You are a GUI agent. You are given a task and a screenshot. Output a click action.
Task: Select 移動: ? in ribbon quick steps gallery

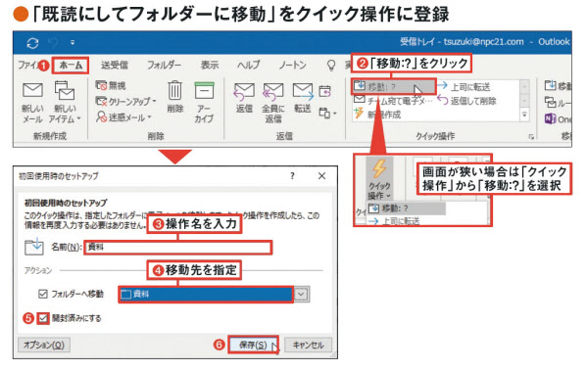point(393,87)
